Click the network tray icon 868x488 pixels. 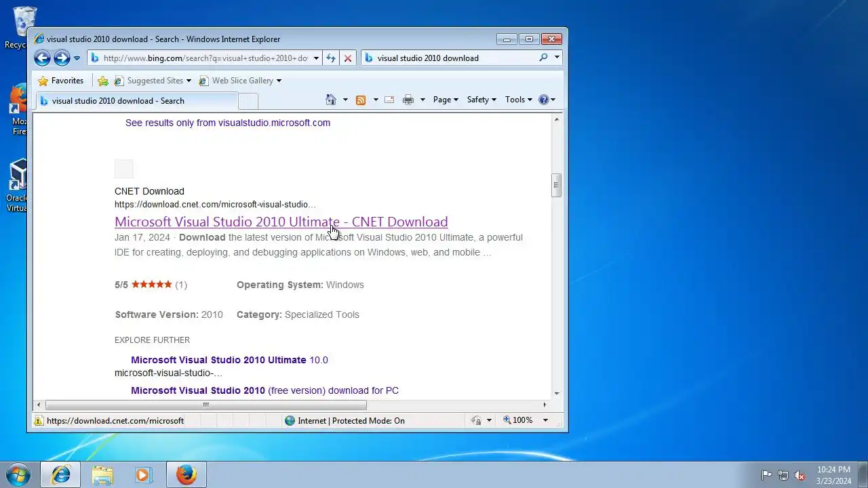(783, 475)
